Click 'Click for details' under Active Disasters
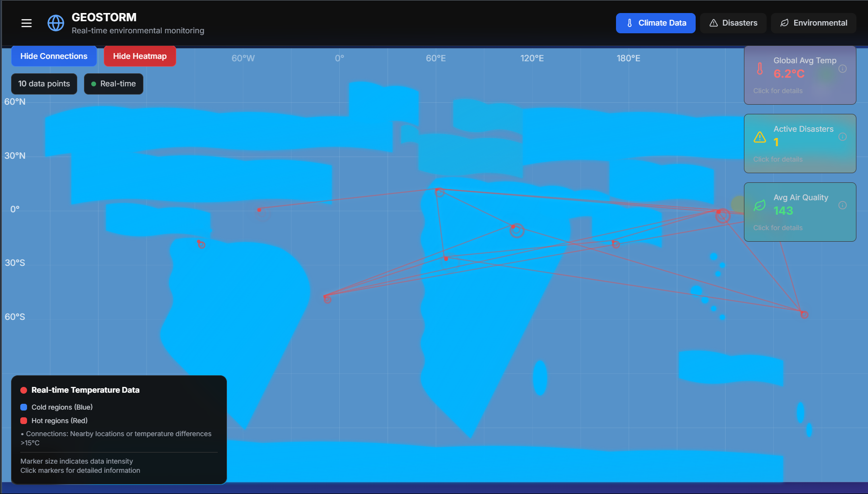Image resolution: width=868 pixels, height=494 pixels. click(x=778, y=159)
